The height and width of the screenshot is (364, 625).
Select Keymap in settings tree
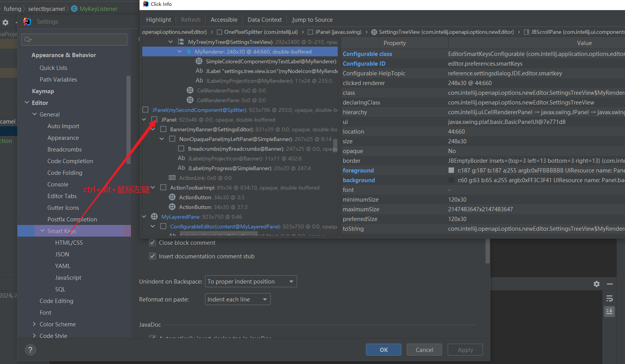pos(43,91)
